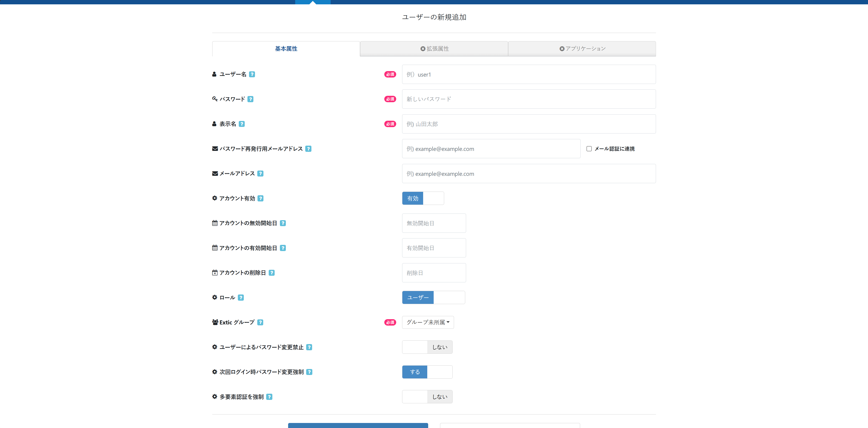
Task: Click help icon next to ユーザー名
Action: 252,74
